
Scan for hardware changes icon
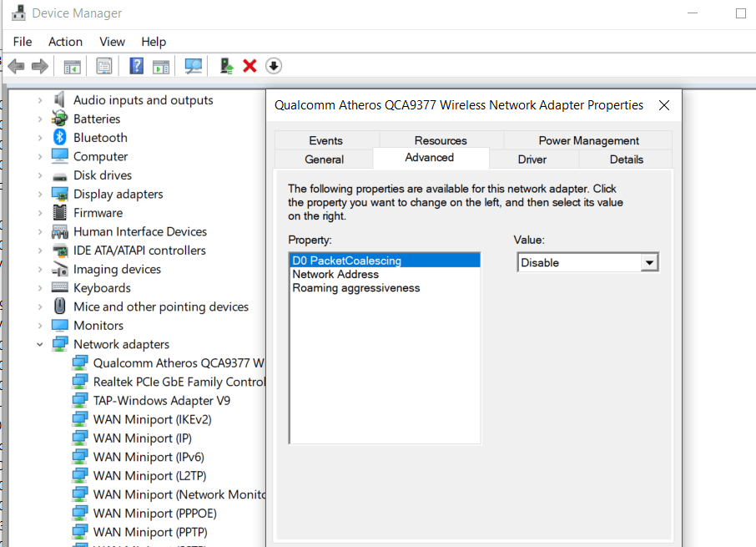[194, 66]
